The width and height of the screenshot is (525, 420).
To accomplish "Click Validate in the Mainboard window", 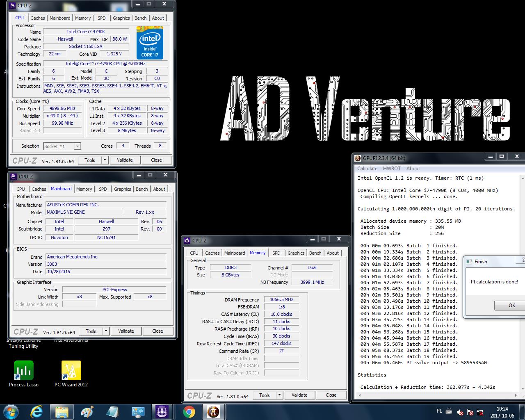I will pyautogui.click(x=126, y=331).
